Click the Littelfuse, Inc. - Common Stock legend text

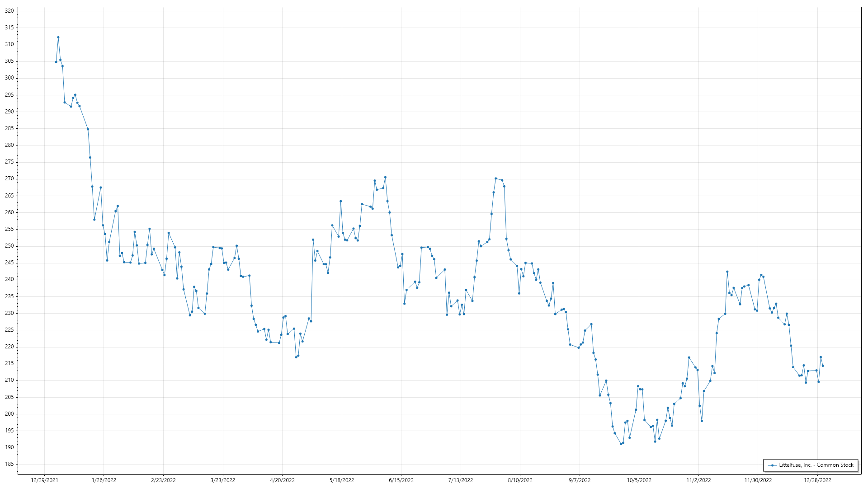[x=816, y=465]
